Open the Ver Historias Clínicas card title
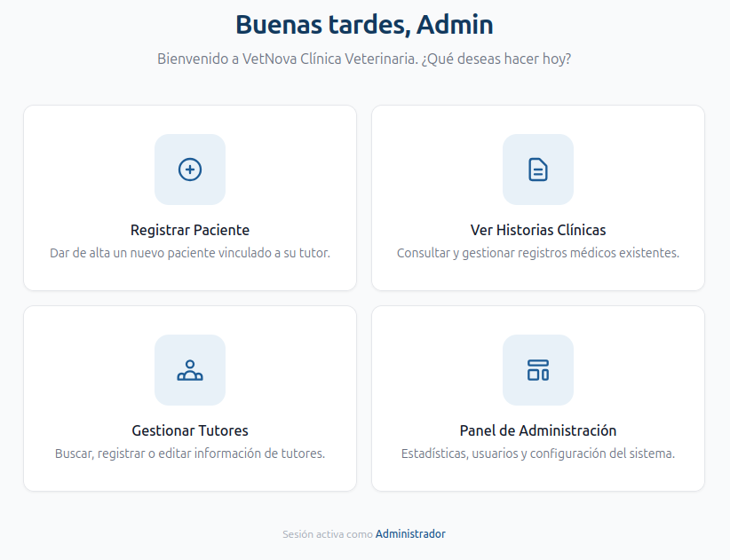The height and width of the screenshot is (560, 730). (537, 230)
